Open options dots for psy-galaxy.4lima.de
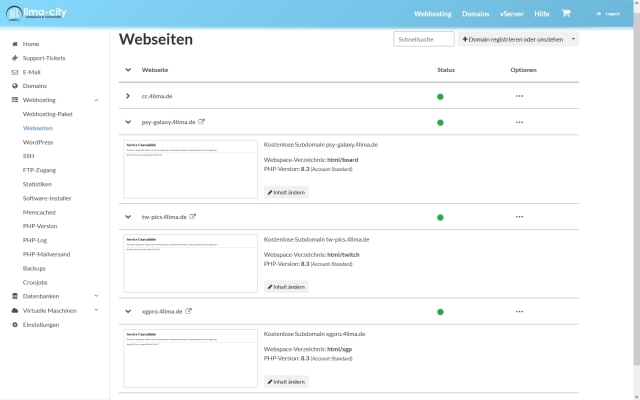This screenshot has width=640, height=400. 519,122
